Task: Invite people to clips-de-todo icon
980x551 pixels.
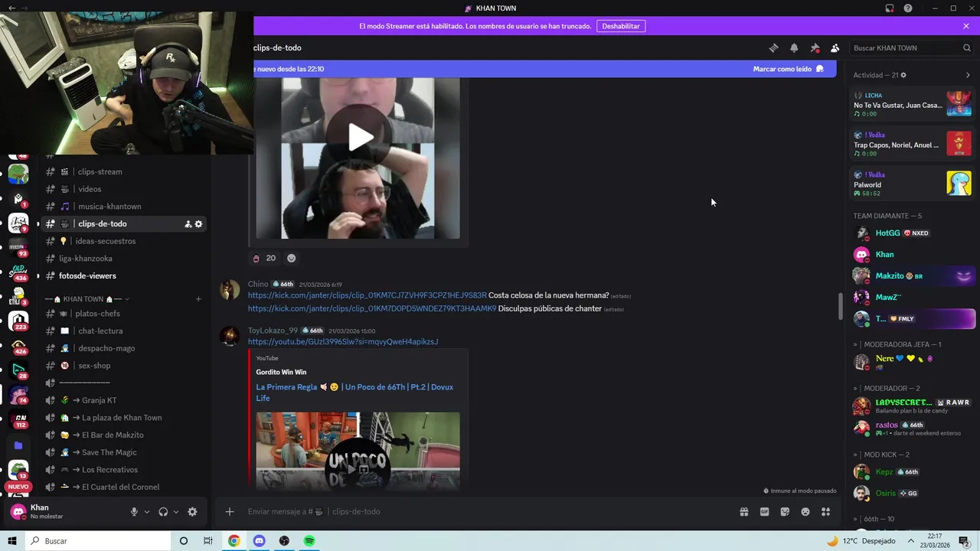Action: (188, 223)
